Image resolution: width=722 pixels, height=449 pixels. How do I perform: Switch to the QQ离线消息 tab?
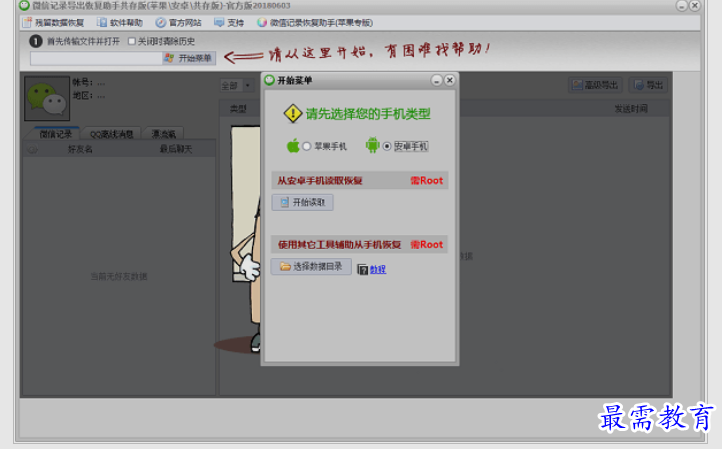click(111, 134)
